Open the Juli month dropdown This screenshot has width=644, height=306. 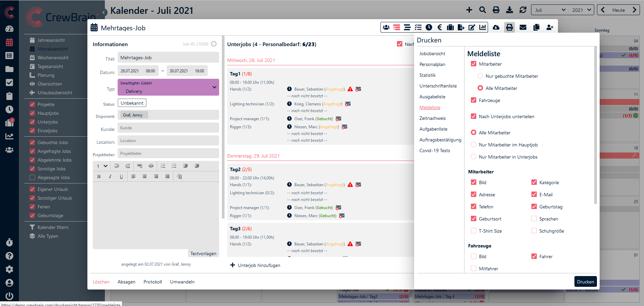(550, 10)
